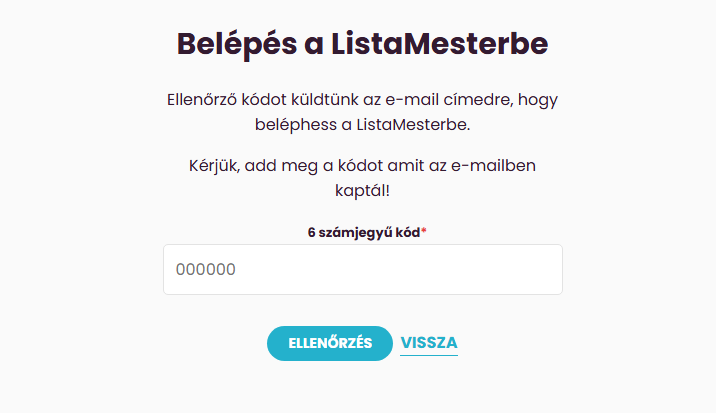The height and width of the screenshot is (413, 716).
Task: Click the word "kaptál!" in the instructions
Action: 362,189
